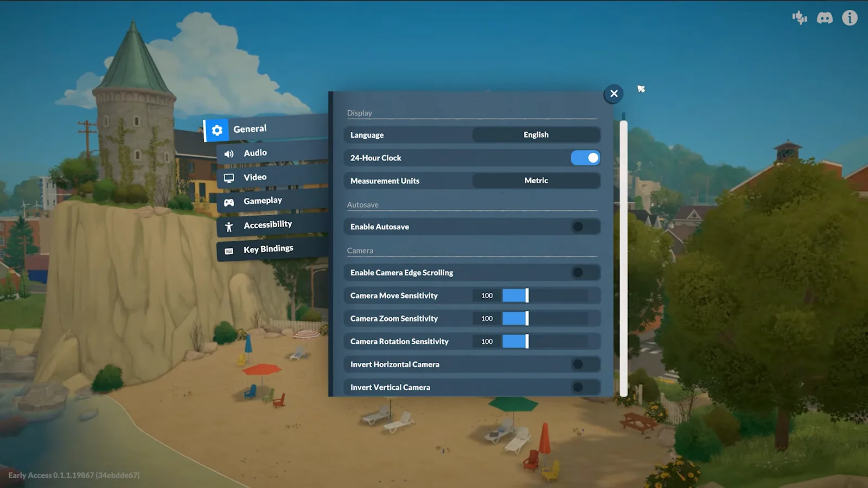The image size is (868, 488).
Task: Open the Video settings tab
Action: click(272, 177)
